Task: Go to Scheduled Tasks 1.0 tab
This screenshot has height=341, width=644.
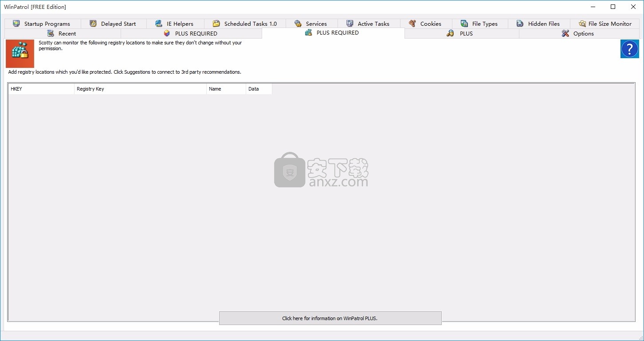Action: click(x=245, y=24)
